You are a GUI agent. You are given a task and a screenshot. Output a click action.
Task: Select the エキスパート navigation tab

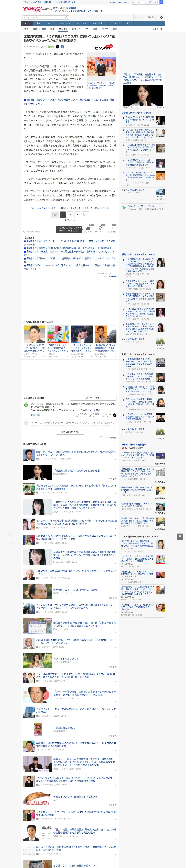(x=64, y=24)
